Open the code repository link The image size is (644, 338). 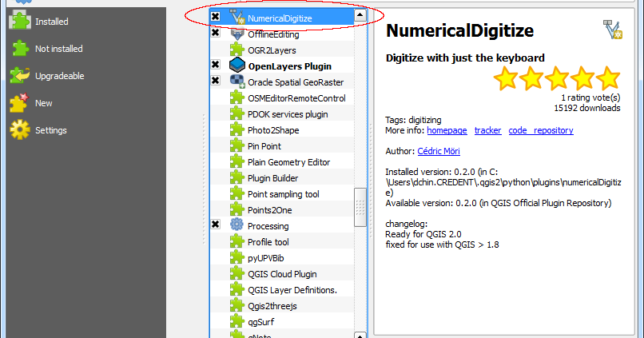[x=540, y=130]
